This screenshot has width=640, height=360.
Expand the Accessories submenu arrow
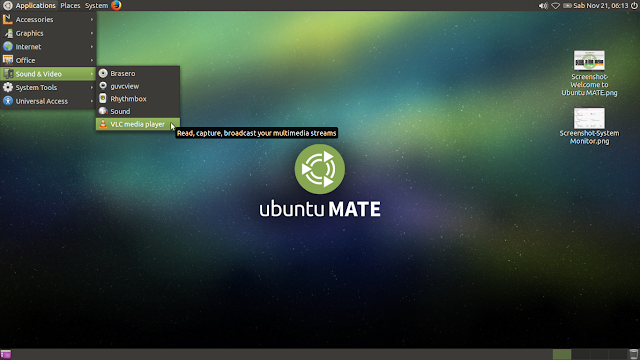tap(92, 19)
